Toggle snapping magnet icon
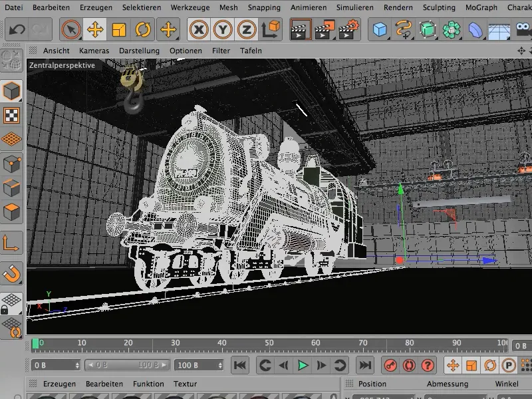This screenshot has height=399, width=532. pyautogui.click(x=11, y=273)
